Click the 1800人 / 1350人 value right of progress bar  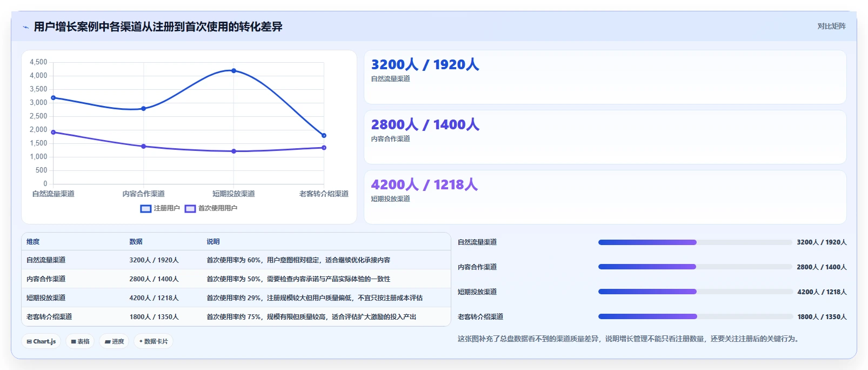pos(822,317)
